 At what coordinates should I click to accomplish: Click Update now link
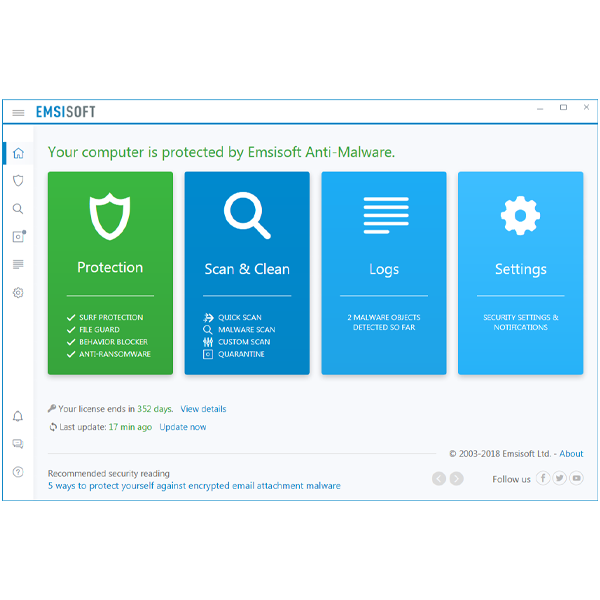coord(183,427)
